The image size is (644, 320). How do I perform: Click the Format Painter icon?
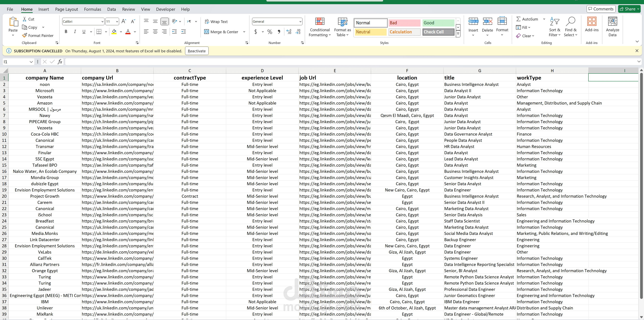25,35
